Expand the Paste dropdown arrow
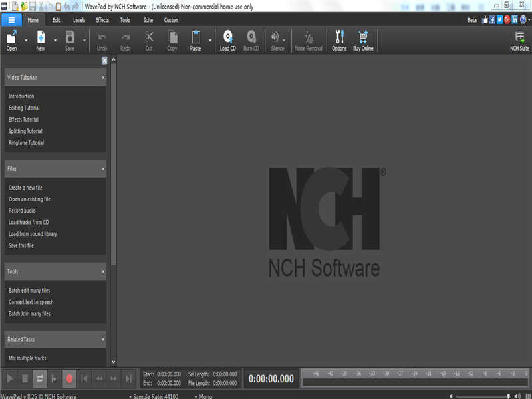 [210, 41]
